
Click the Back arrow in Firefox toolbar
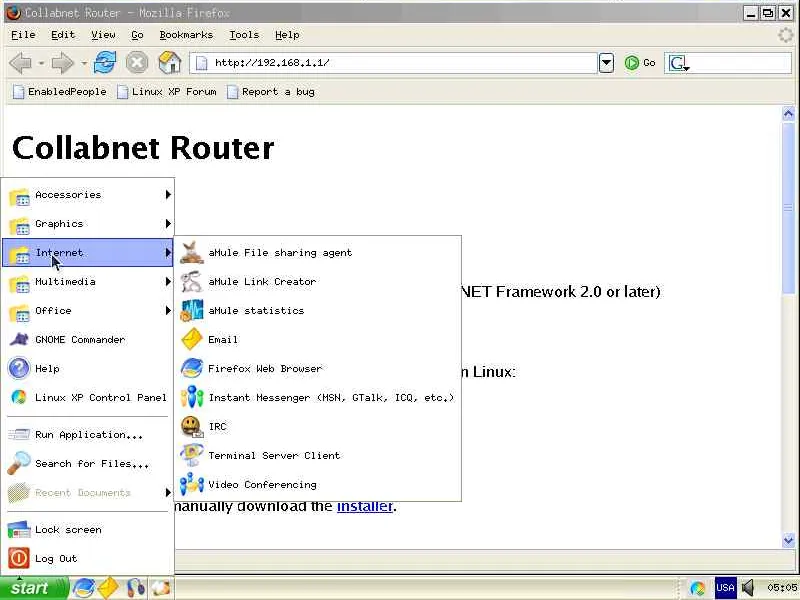click(21, 63)
